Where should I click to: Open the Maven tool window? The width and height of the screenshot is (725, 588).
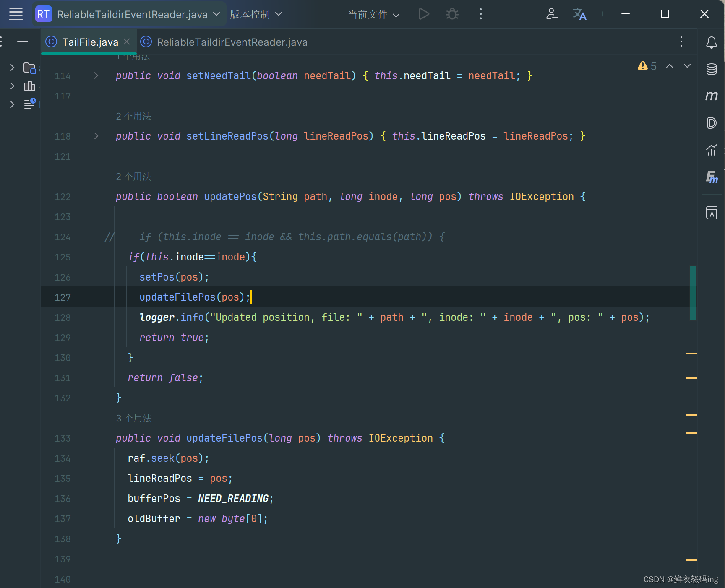[x=711, y=96]
